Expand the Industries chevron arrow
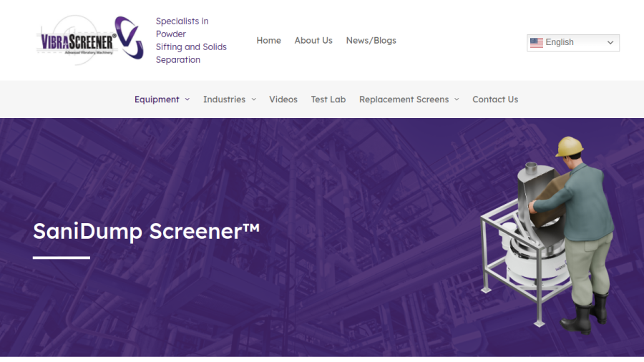The image size is (644, 362). 254,99
